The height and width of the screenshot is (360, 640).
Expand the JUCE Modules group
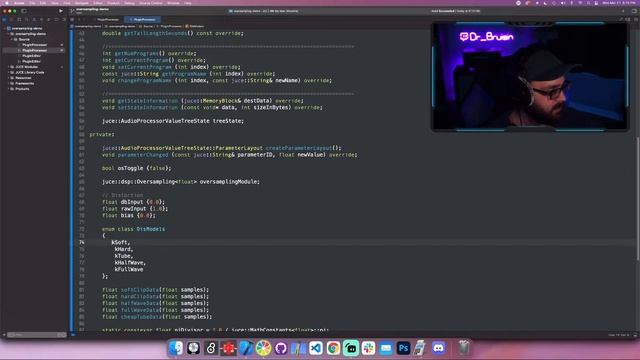click(x=9, y=67)
